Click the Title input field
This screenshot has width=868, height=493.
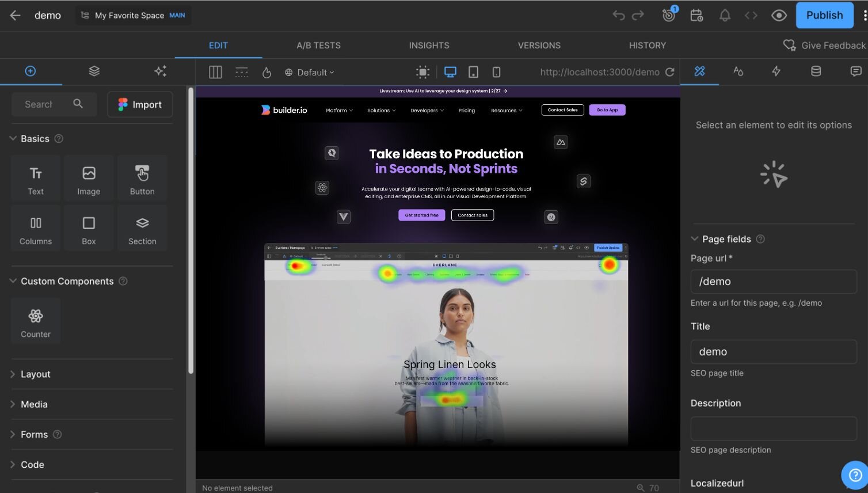pyautogui.click(x=774, y=351)
